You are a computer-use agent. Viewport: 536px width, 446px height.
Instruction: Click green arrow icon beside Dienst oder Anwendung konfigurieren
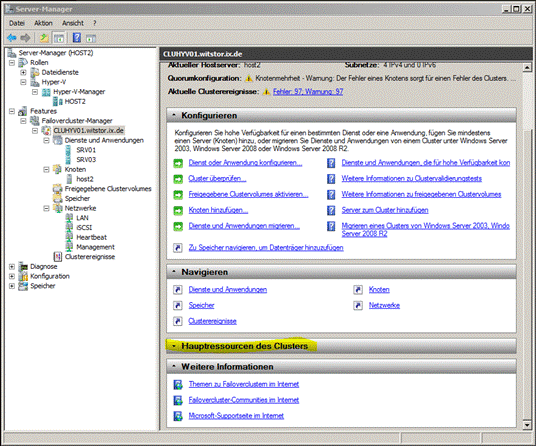click(x=178, y=163)
